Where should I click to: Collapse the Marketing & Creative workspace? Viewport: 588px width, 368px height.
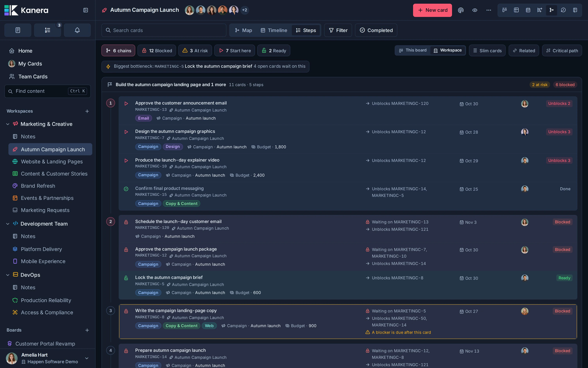pyautogui.click(x=8, y=124)
